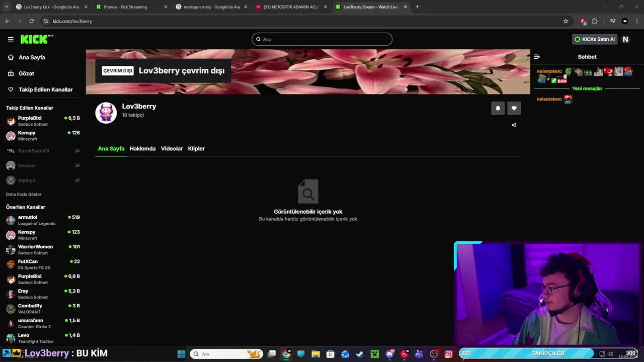Toggle notifications with the bell button
This screenshot has height=362, width=644.
[498, 108]
